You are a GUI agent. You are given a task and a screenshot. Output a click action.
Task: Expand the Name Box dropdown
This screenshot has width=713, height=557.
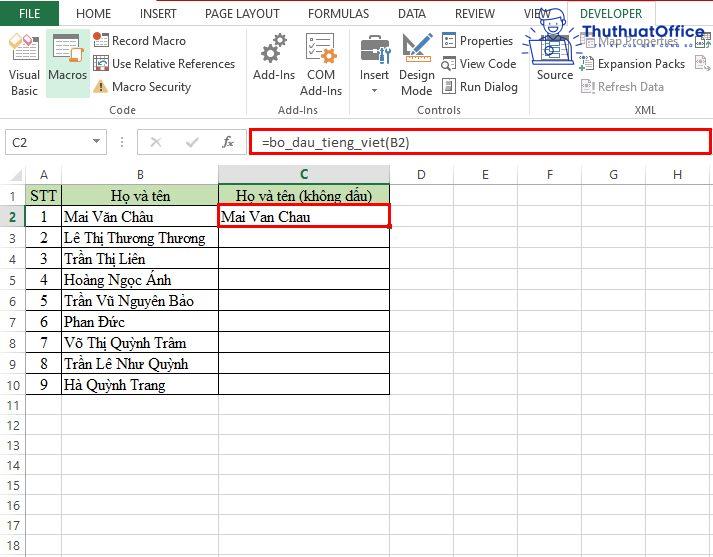(96, 141)
